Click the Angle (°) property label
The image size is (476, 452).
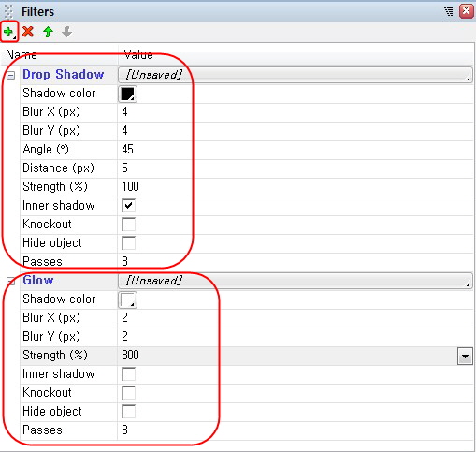tap(46, 150)
